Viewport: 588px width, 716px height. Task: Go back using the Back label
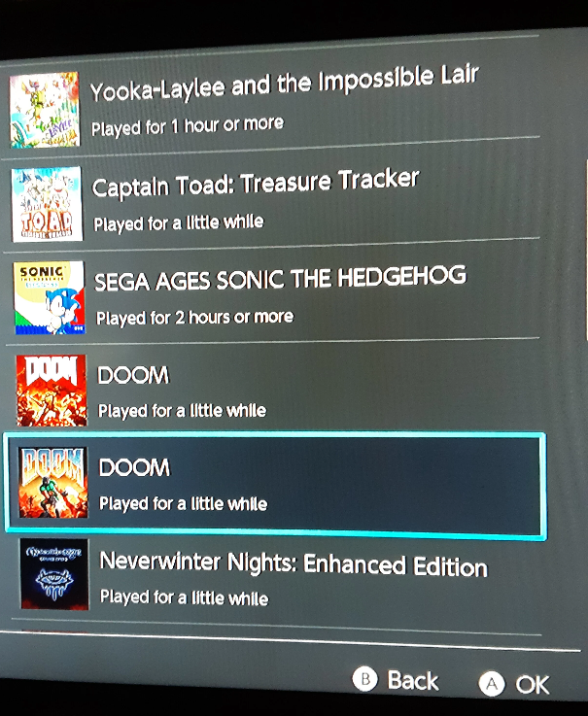[413, 680]
